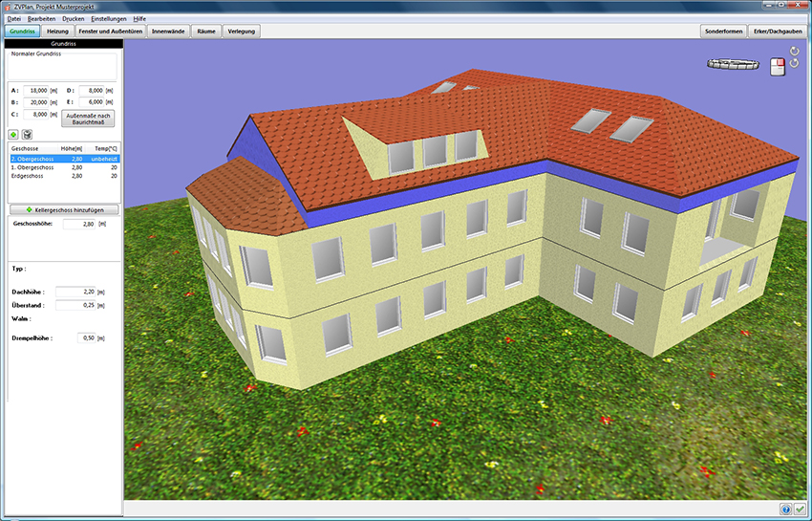Click the Dachhöhe input field
Viewport: 812px width, 521px height.
(x=75, y=292)
